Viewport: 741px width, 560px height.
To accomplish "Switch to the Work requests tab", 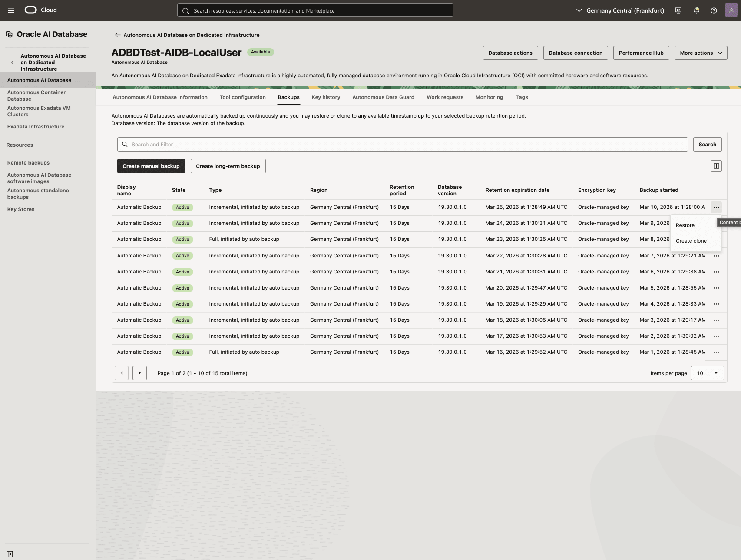I will pyautogui.click(x=445, y=97).
